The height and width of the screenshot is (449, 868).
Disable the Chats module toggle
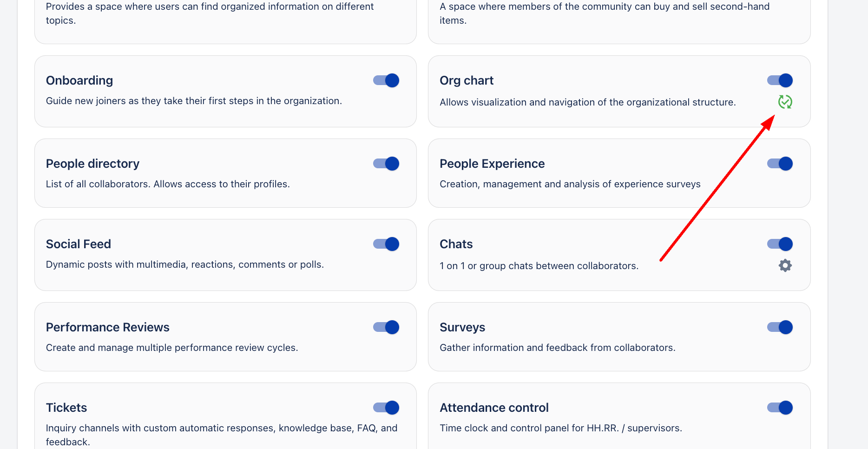point(780,244)
